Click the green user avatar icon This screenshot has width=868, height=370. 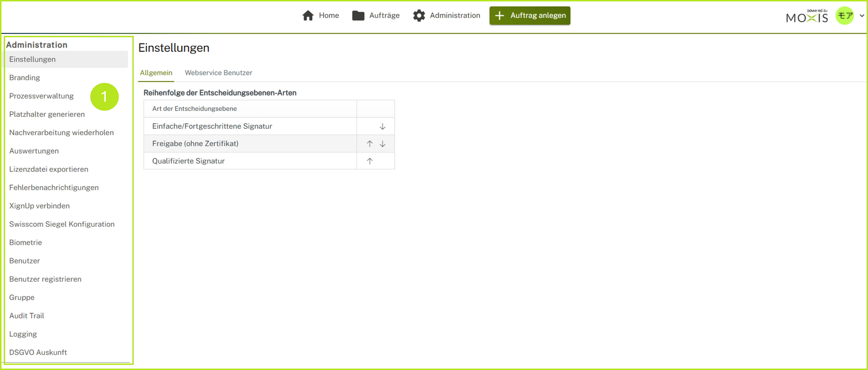(844, 16)
